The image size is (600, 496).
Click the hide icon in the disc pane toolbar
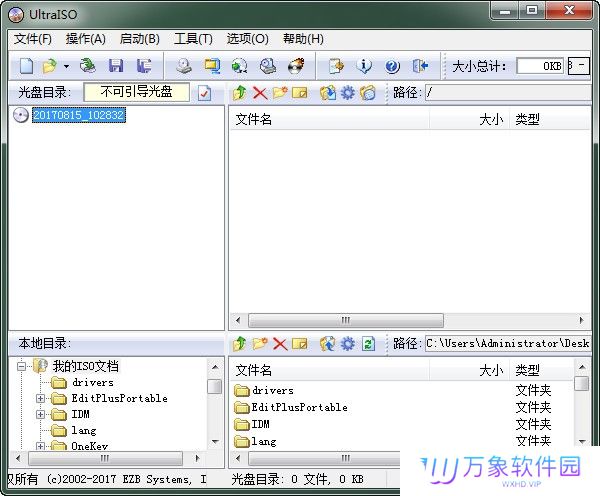tap(368, 93)
